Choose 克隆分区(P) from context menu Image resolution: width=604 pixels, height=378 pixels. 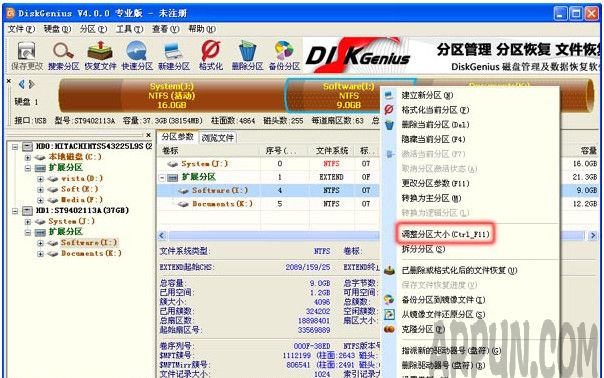click(423, 329)
